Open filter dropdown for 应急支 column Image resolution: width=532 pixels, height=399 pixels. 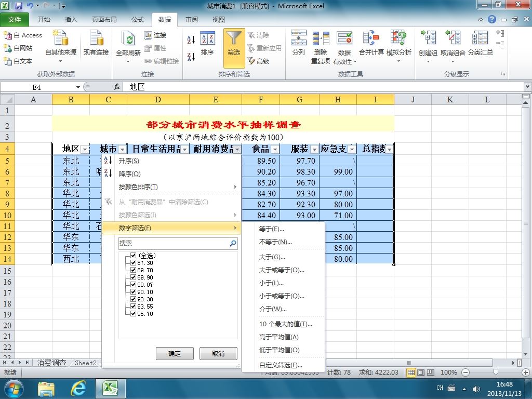tap(352, 149)
